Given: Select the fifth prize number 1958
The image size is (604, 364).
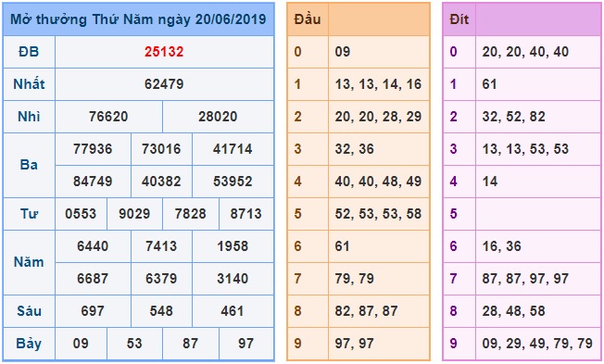Looking at the screenshot, I should click(233, 245).
